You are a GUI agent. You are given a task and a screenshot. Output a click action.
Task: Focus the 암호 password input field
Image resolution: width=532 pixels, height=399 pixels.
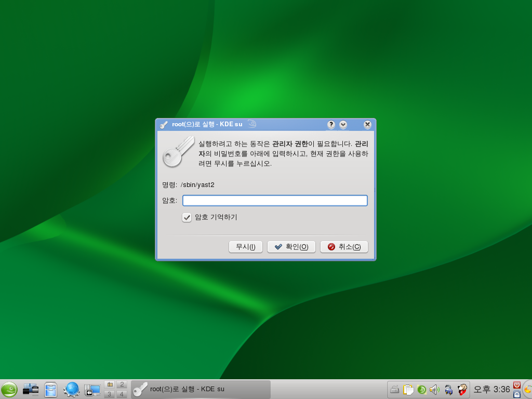(x=275, y=201)
